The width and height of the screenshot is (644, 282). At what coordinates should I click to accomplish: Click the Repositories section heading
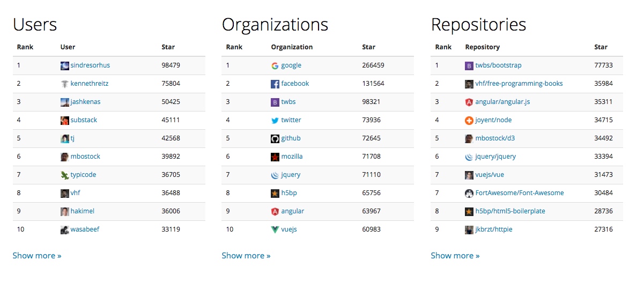coord(479,25)
